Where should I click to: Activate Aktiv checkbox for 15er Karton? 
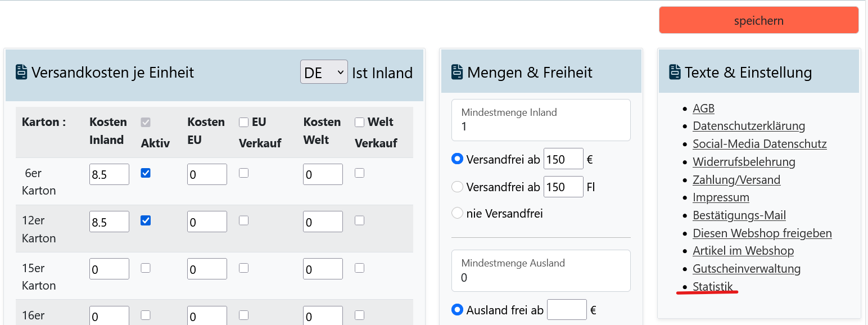tap(146, 268)
